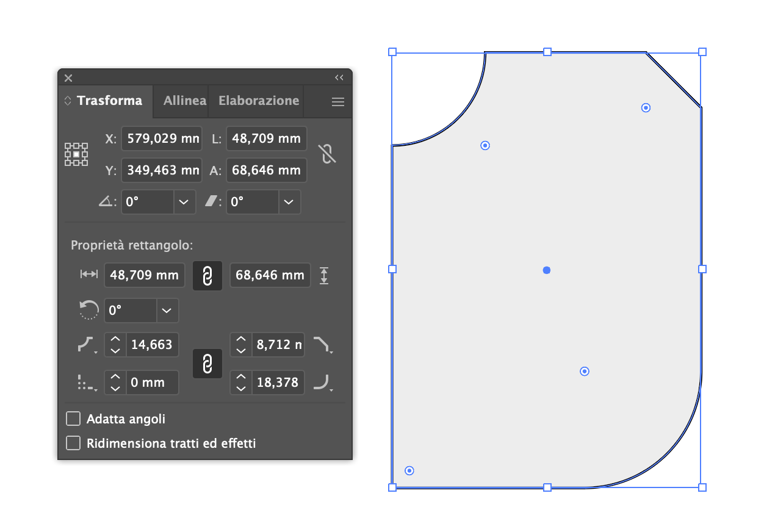Toggle rectangle width-height link button
The height and width of the screenshot is (532, 764).
pos(207,276)
